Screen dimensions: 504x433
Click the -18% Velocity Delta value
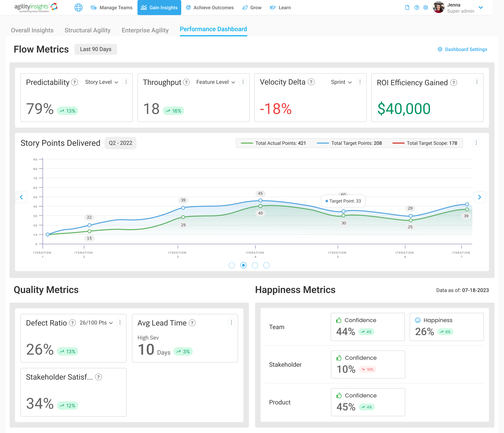coord(276,109)
